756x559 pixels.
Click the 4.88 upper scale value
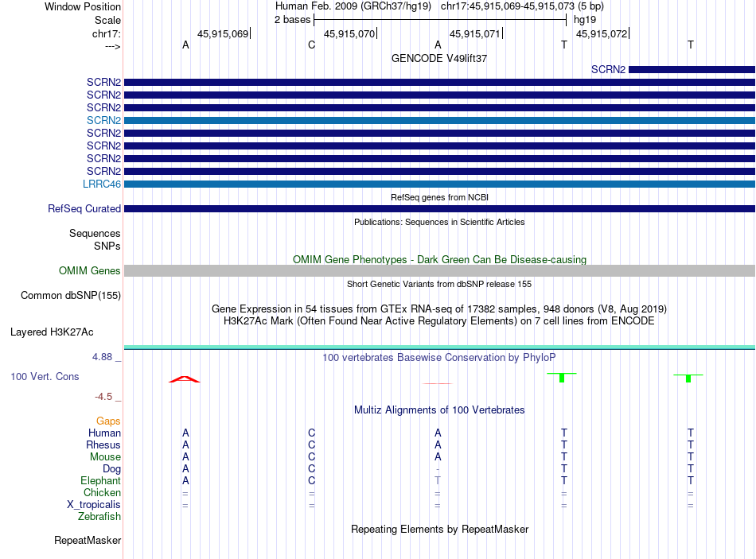[x=102, y=357]
